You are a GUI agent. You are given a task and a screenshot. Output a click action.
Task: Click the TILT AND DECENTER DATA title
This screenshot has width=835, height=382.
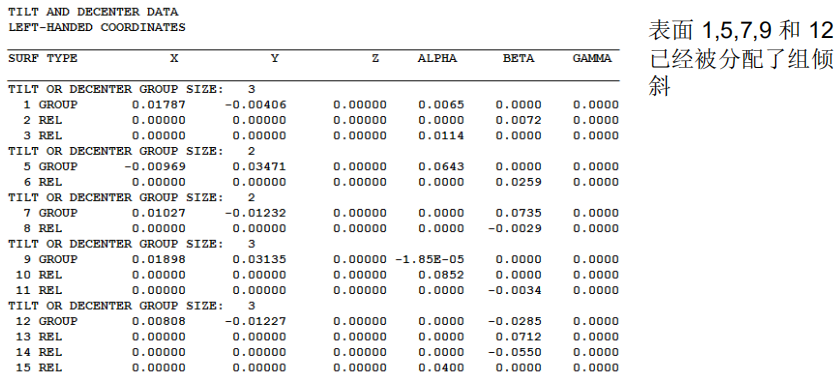click(x=93, y=12)
